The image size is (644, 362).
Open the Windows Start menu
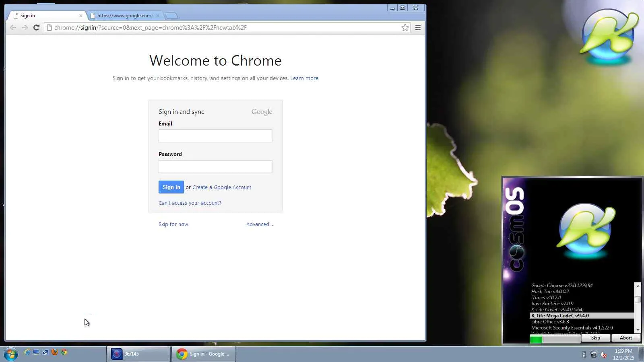[10, 354]
